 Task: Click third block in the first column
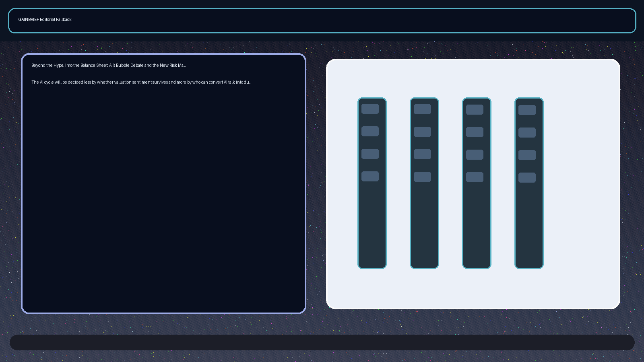(x=370, y=154)
